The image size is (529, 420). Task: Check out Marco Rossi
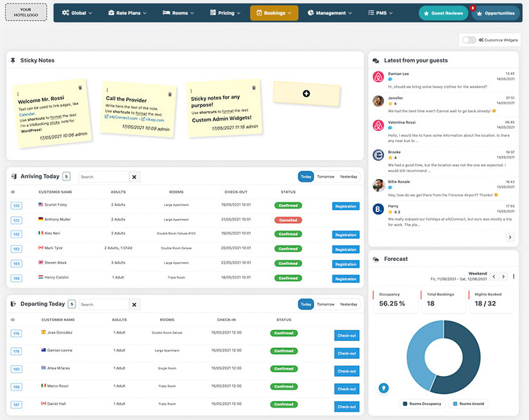pos(347,389)
